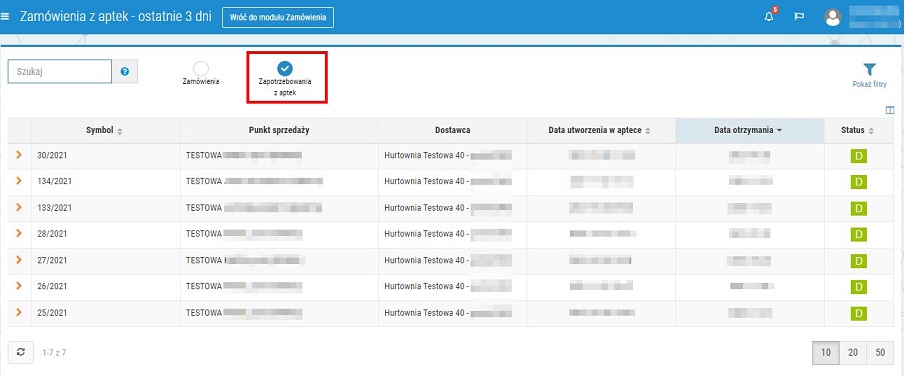Click the search help question mark icon
Viewport: 904px width, 376px height.
[x=125, y=72]
